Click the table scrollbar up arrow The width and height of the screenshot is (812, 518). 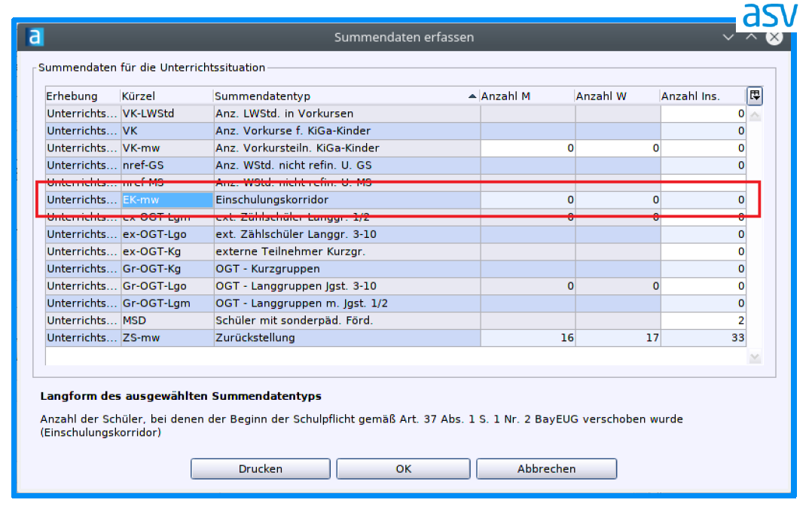755,116
